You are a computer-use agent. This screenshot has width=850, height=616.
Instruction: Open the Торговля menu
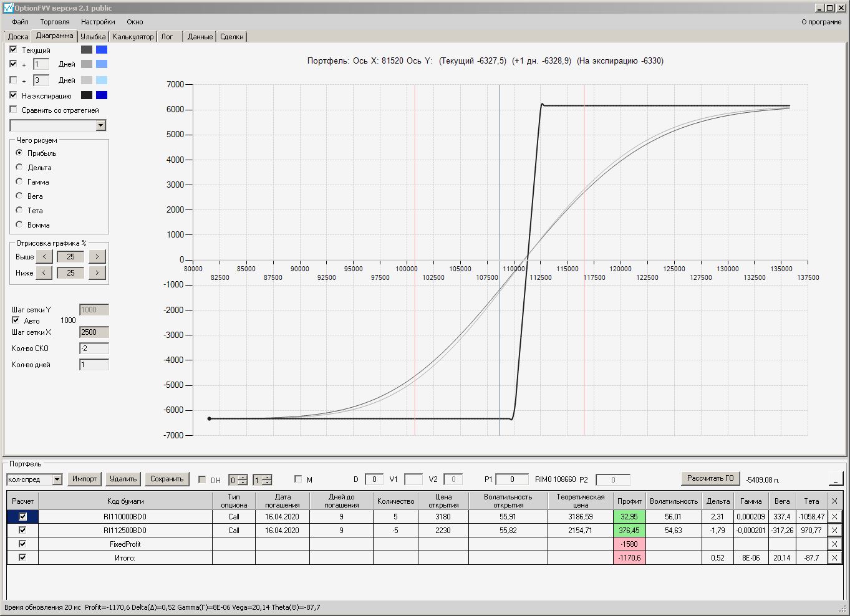pyautogui.click(x=55, y=22)
